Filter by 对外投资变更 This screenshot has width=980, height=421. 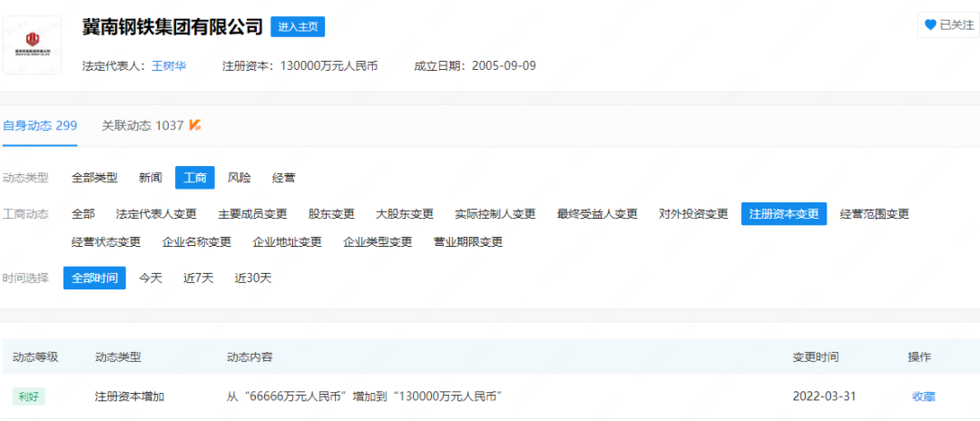(693, 214)
